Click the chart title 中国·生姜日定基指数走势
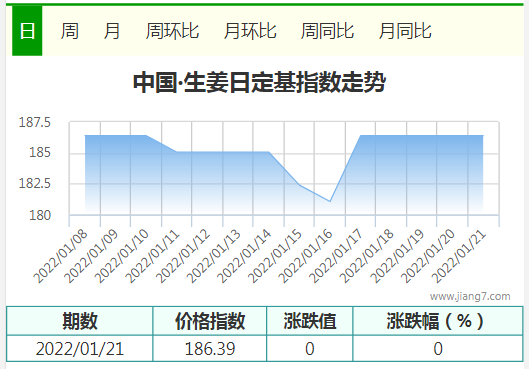 coord(259,82)
